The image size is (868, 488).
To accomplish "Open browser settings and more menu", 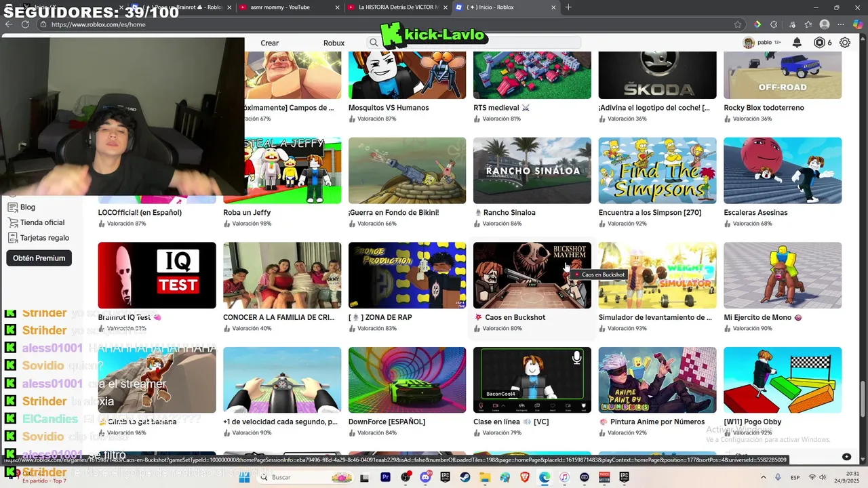I will click(x=842, y=24).
